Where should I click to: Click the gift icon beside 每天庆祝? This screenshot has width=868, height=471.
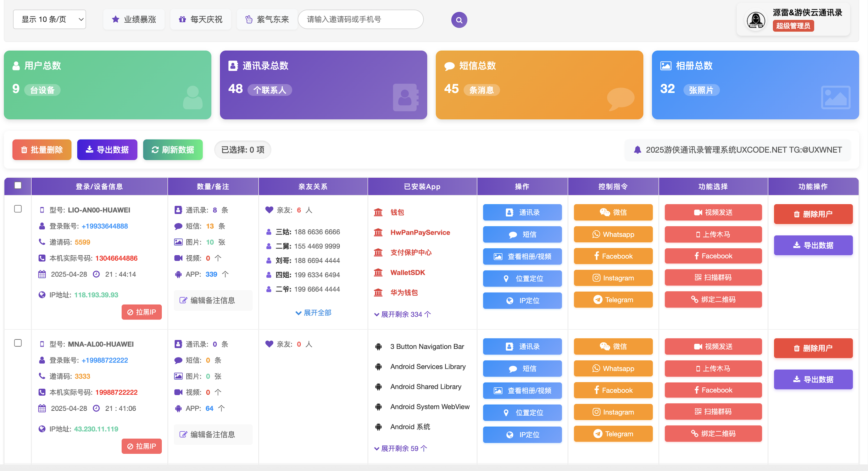click(182, 19)
